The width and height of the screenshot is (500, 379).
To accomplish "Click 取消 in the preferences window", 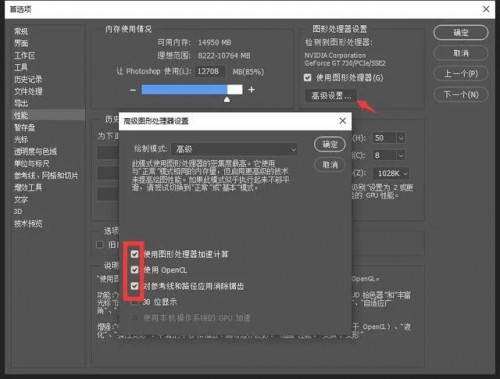I will coord(461,53).
